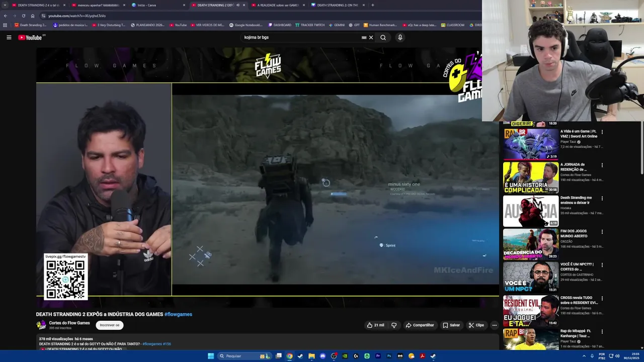Dislike the video

pyautogui.click(x=394, y=325)
